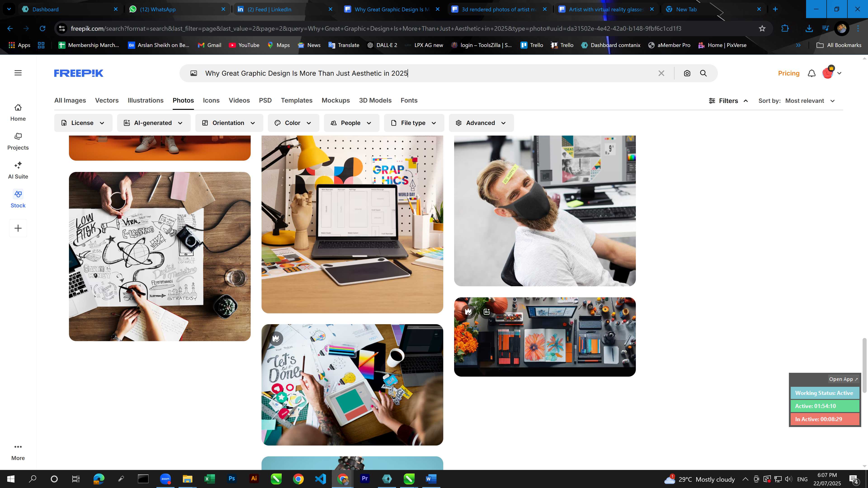This screenshot has height=488, width=868.
Task: Expand the Orientation filter
Action: [229, 123]
